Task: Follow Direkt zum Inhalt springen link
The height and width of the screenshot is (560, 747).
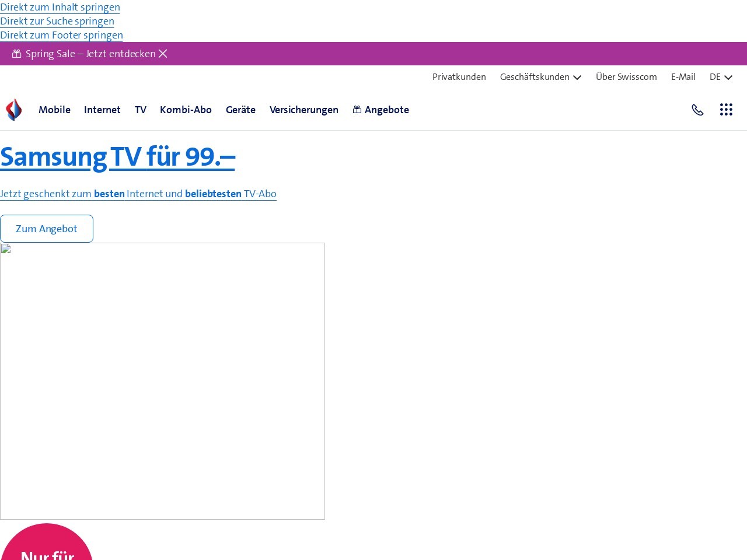Action: (60, 7)
